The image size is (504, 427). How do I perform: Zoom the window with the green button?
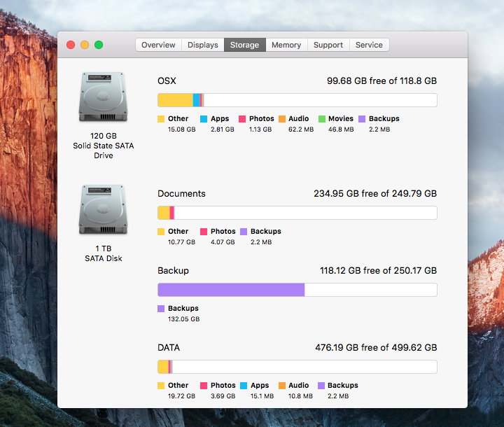pos(99,45)
